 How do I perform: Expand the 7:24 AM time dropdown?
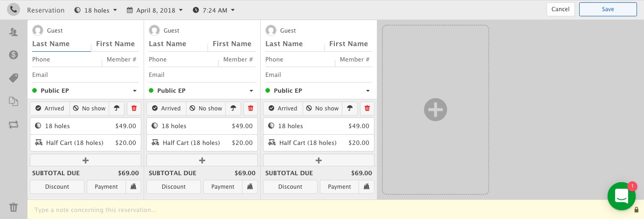214,10
